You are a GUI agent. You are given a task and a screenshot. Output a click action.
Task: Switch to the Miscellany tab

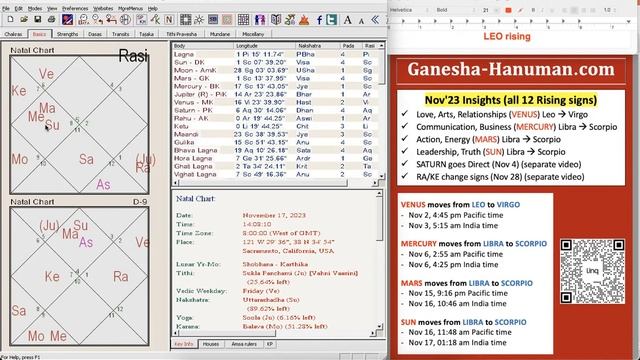click(253, 34)
